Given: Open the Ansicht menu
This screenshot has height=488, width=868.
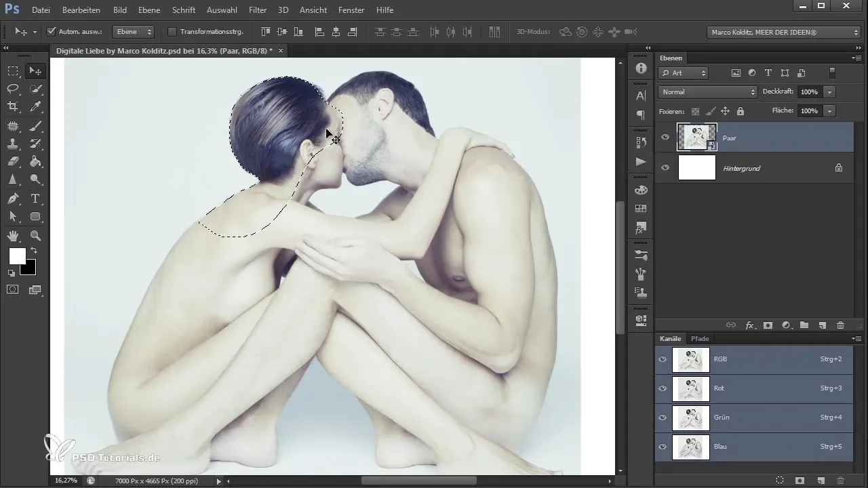Looking at the screenshot, I should pyautogui.click(x=313, y=10).
